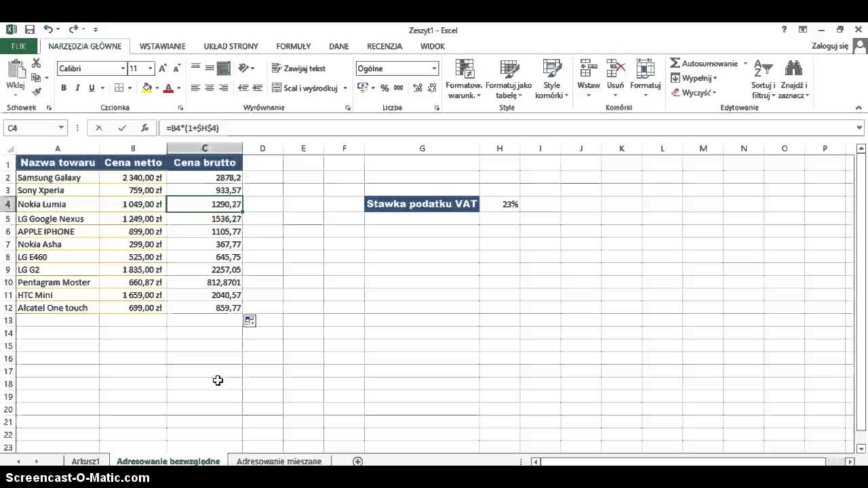Increase indent of cell content
868x488 pixels.
tap(258, 88)
